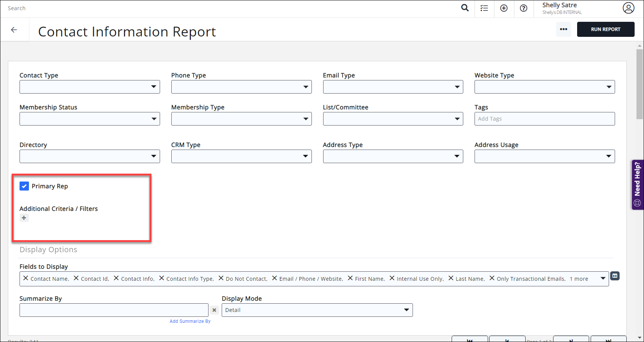Click the plus circle quick-add icon

[504, 8]
